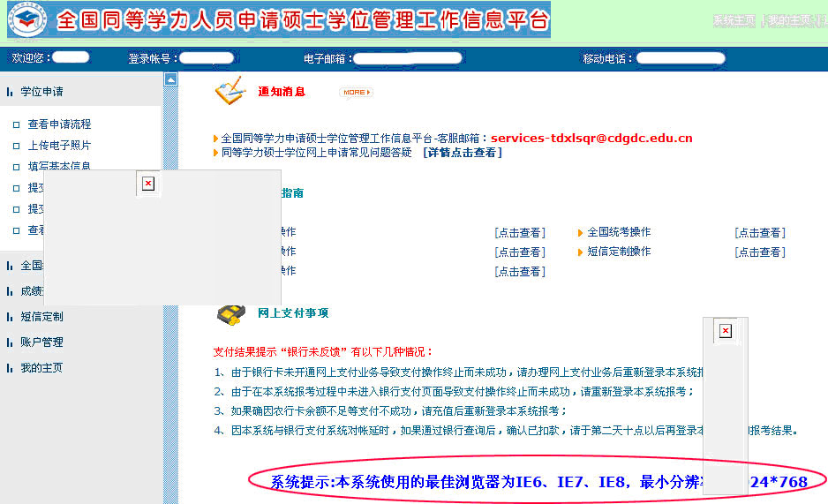Click the yellow payment icon beside 网上支付事项

[231, 314]
